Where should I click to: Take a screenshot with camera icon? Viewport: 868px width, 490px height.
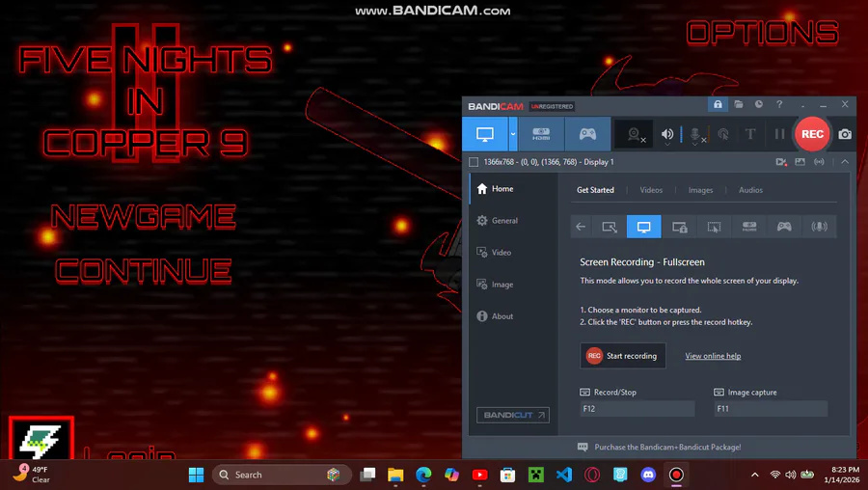[x=845, y=134]
